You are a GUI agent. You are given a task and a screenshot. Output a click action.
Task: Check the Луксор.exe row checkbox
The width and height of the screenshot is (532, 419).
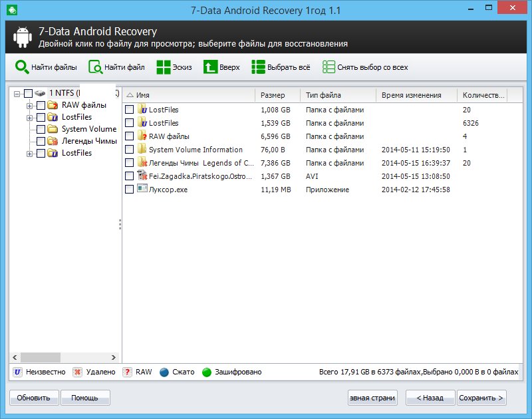click(129, 189)
